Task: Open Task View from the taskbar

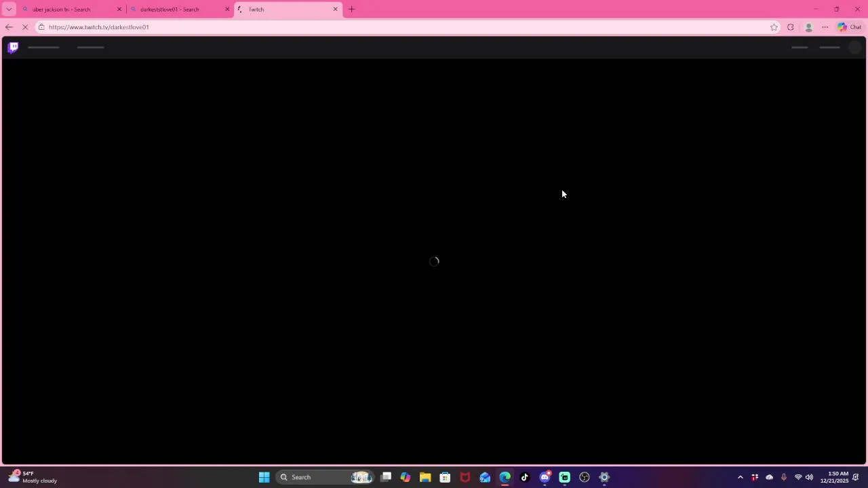Action: (x=386, y=477)
